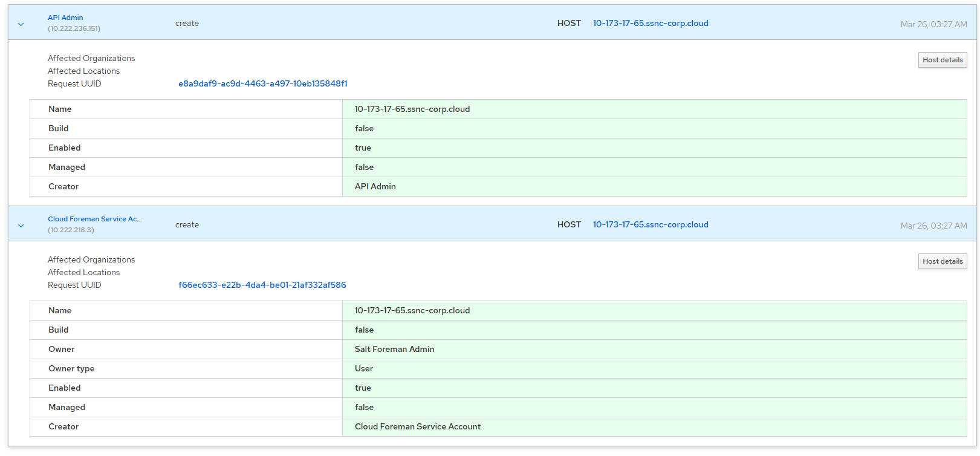The width and height of the screenshot is (980, 456).
Task: Click the 'API Admin' creator value cell
Action: click(x=375, y=186)
